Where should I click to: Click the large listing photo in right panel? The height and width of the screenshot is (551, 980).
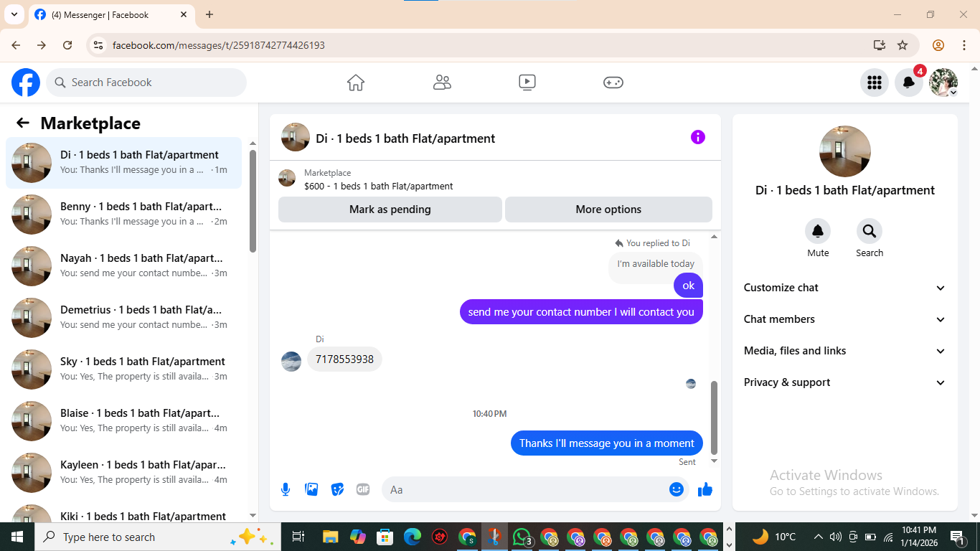coord(845,151)
